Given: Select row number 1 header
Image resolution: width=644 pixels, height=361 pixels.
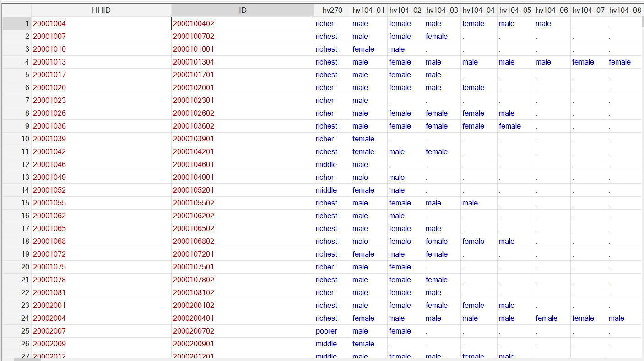Looking at the screenshot, I should pyautogui.click(x=16, y=23).
